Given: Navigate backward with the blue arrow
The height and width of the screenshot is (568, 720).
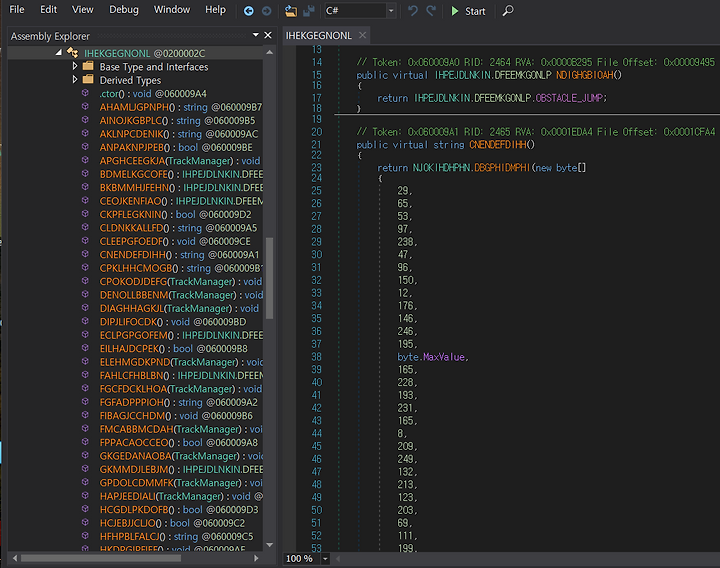Looking at the screenshot, I should click(248, 11).
